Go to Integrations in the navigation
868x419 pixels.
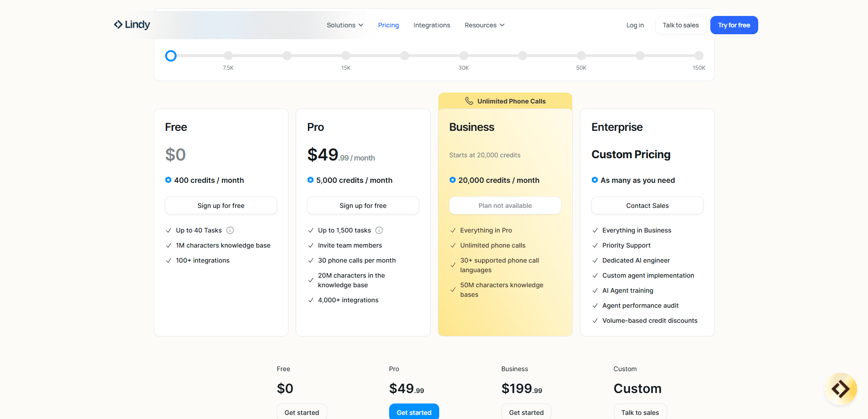[431, 25]
